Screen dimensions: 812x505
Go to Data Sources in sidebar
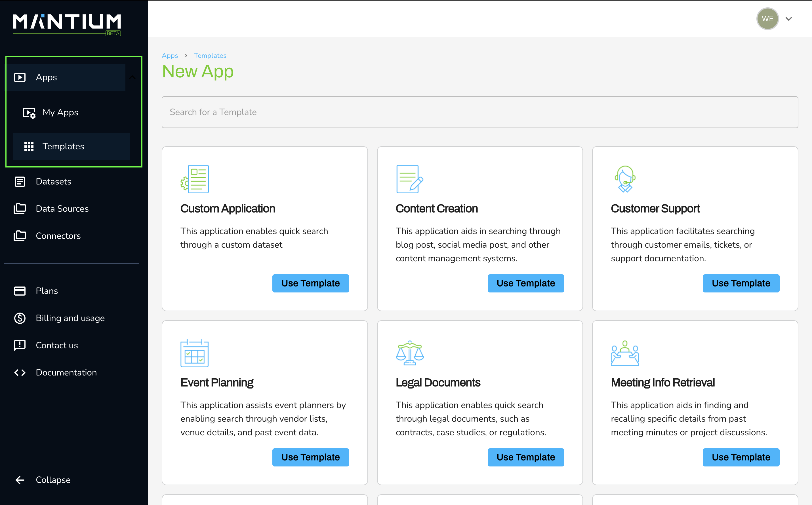62,209
